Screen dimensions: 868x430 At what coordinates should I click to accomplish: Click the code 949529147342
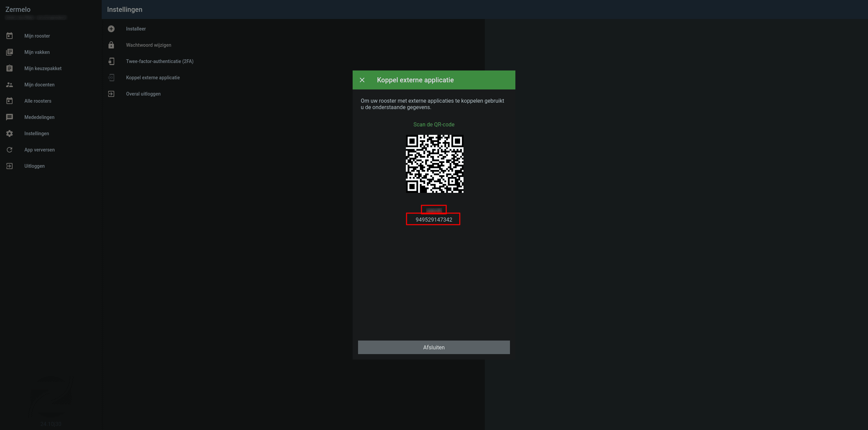pyautogui.click(x=434, y=220)
